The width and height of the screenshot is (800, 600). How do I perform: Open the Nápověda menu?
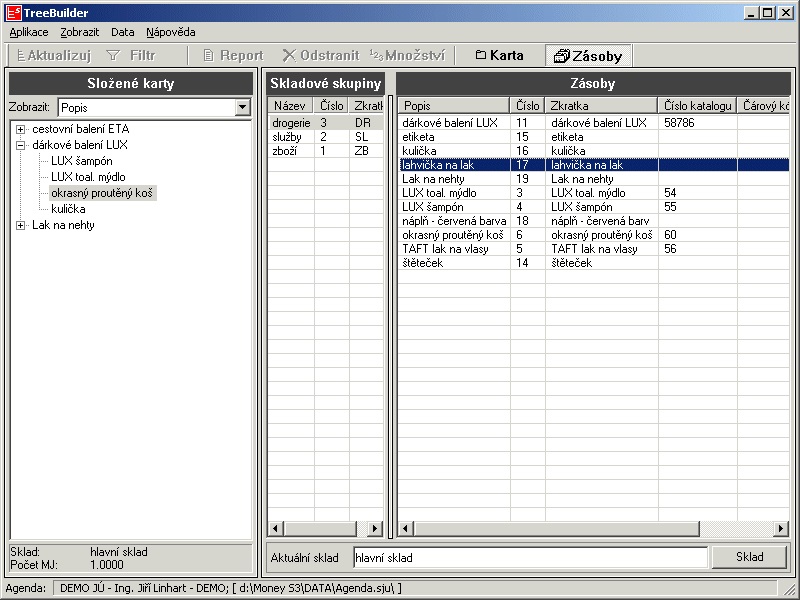pos(170,32)
